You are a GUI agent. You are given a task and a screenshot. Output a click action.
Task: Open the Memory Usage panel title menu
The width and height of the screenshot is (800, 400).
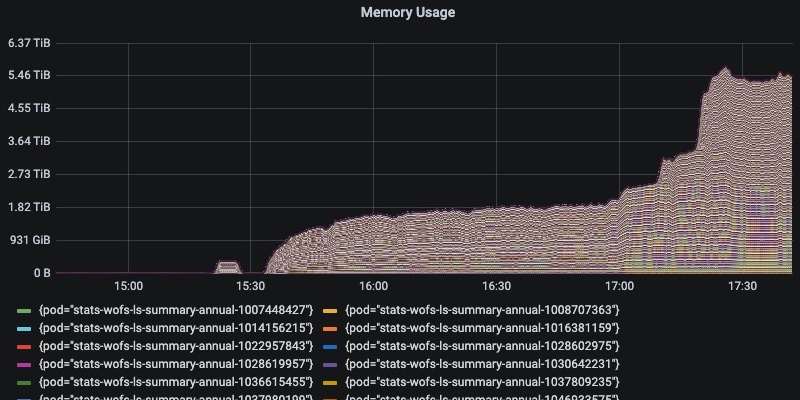pos(408,12)
